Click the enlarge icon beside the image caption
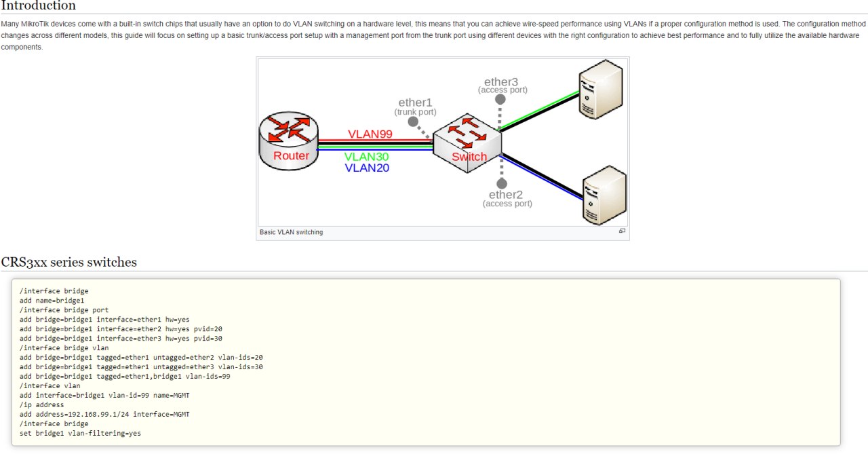Image resolution: width=868 pixels, height=454 pixels. pyautogui.click(x=622, y=231)
